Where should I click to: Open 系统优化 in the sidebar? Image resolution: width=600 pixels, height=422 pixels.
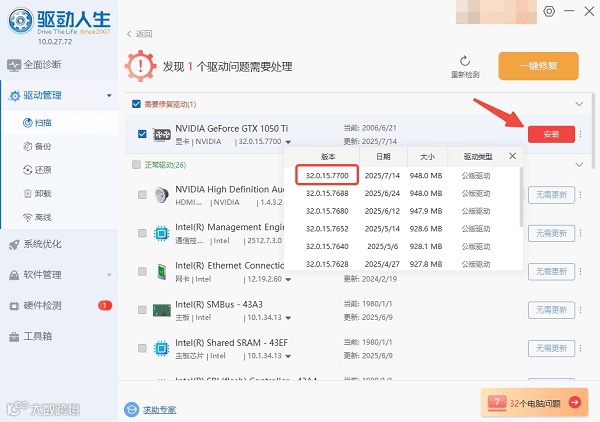[x=42, y=244]
